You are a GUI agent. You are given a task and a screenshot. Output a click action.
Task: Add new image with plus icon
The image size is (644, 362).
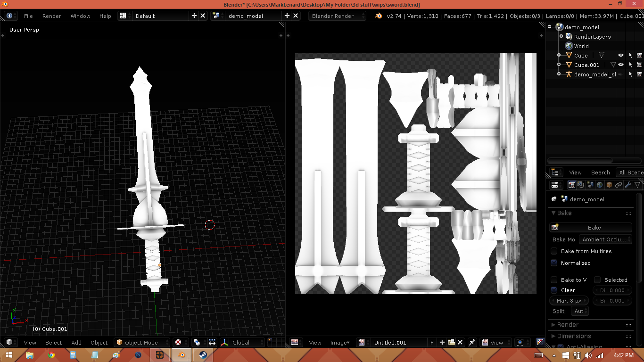[442, 343]
